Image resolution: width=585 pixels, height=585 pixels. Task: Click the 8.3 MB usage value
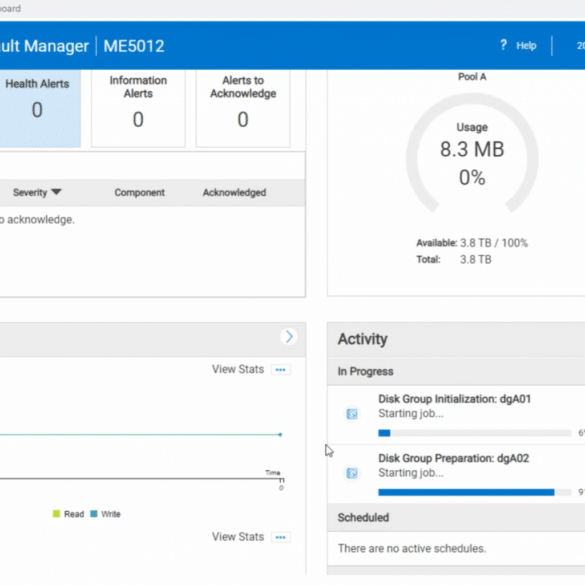coord(472,149)
